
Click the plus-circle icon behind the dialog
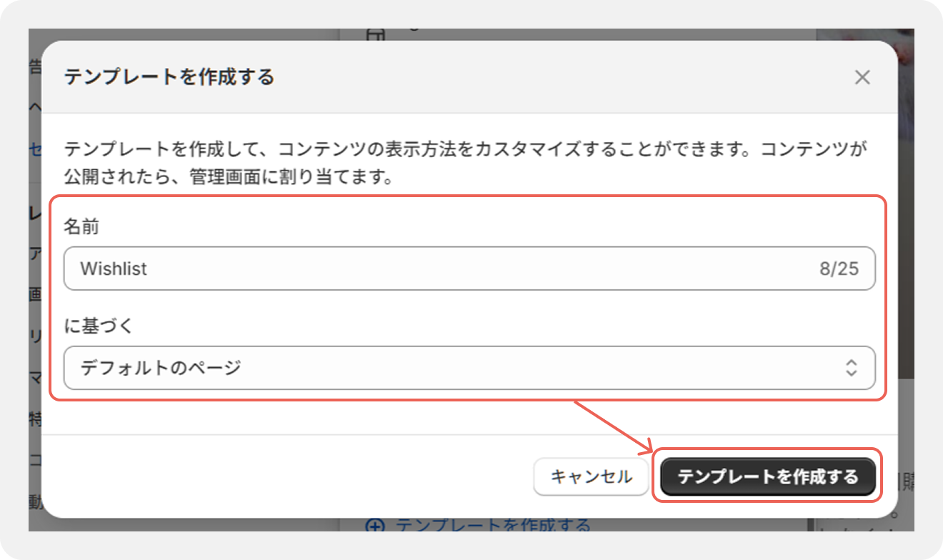point(374,526)
